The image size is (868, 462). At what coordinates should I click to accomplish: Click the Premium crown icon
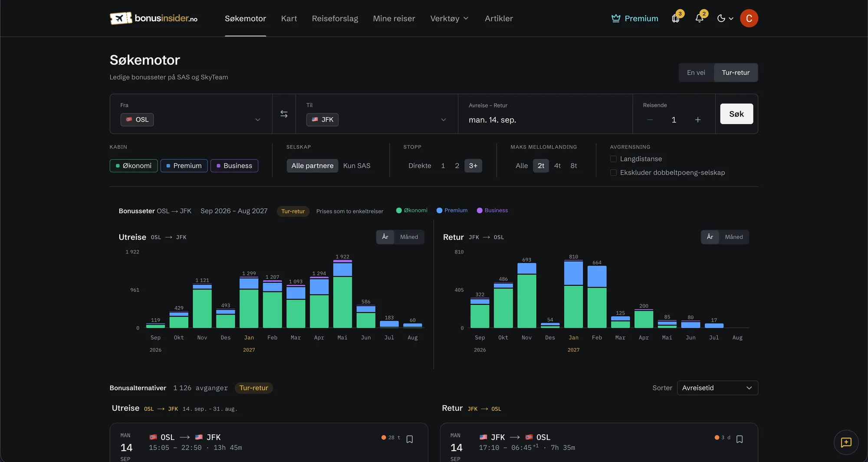pyautogui.click(x=616, y=18)
